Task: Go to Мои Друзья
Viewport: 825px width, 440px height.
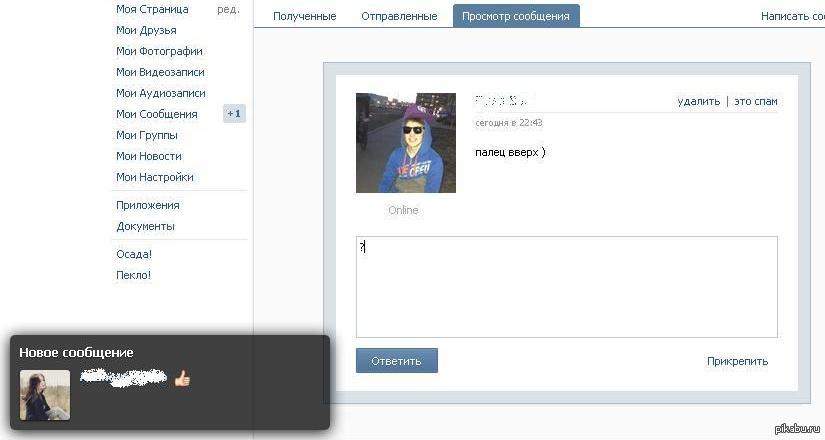Action: 146,30
